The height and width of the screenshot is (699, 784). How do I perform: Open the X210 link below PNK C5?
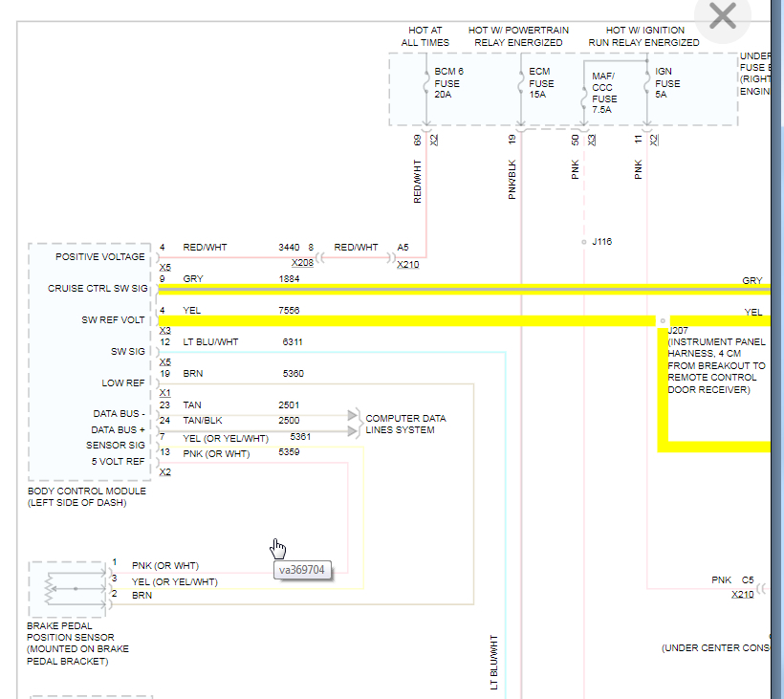[743, 595]
